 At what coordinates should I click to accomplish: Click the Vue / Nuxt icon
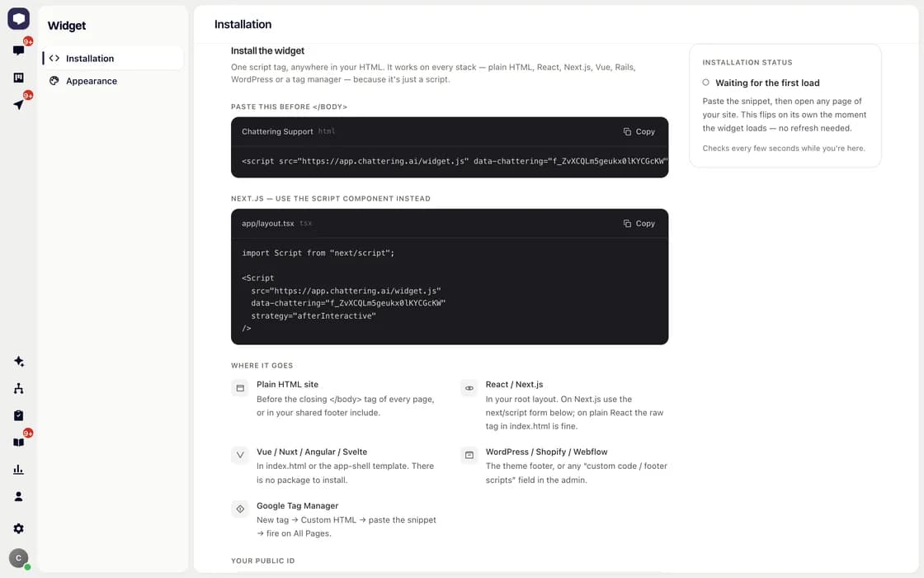tap(240, 455)
